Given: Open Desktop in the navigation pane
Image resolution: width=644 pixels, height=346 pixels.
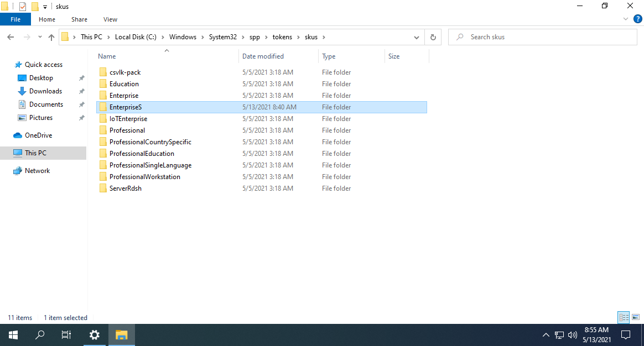Looking at the screenshot, I should point(41,78).
